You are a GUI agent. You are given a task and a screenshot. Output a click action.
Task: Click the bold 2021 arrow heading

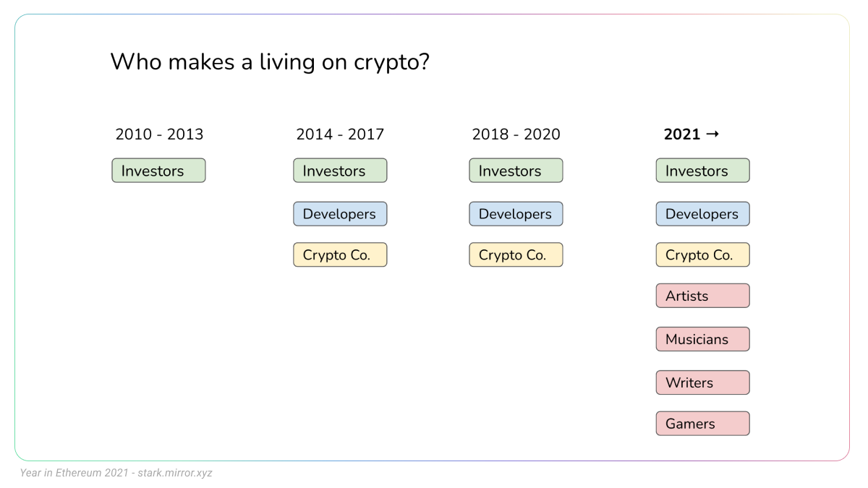[691, 134]
